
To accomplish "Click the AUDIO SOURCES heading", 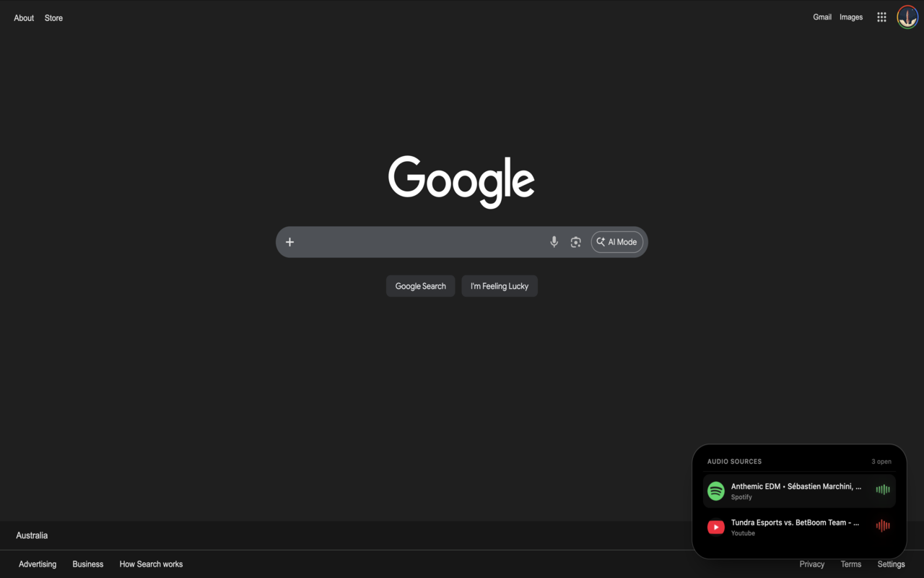I will [x=734, y=462].
